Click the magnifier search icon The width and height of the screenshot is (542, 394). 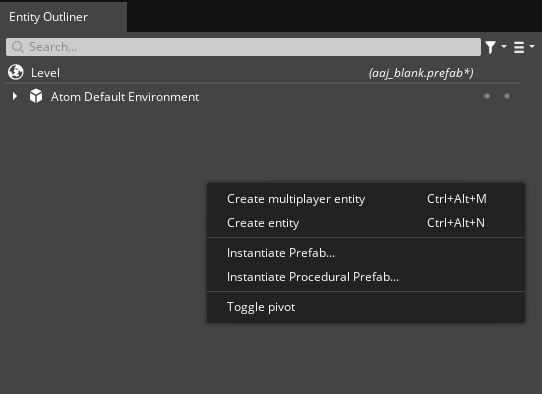[18, 47]
